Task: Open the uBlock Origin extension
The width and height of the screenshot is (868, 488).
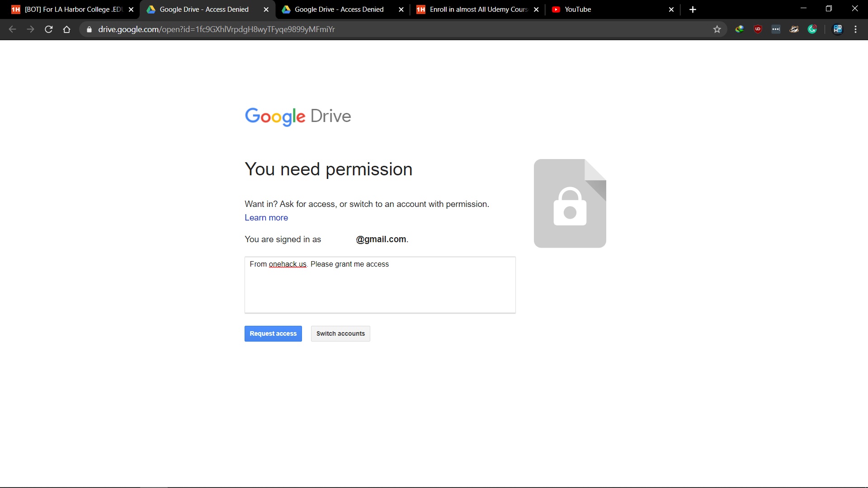Action: click(x=758, y=29)
